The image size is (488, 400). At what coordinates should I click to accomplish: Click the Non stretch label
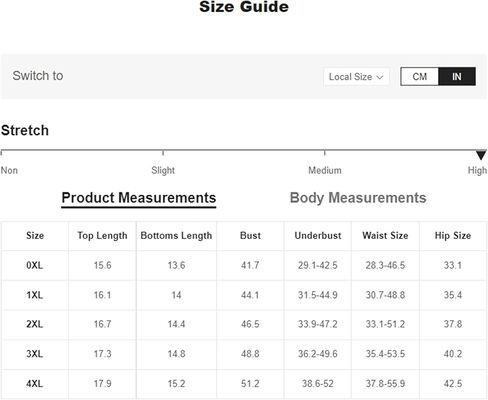pos(9,170)
